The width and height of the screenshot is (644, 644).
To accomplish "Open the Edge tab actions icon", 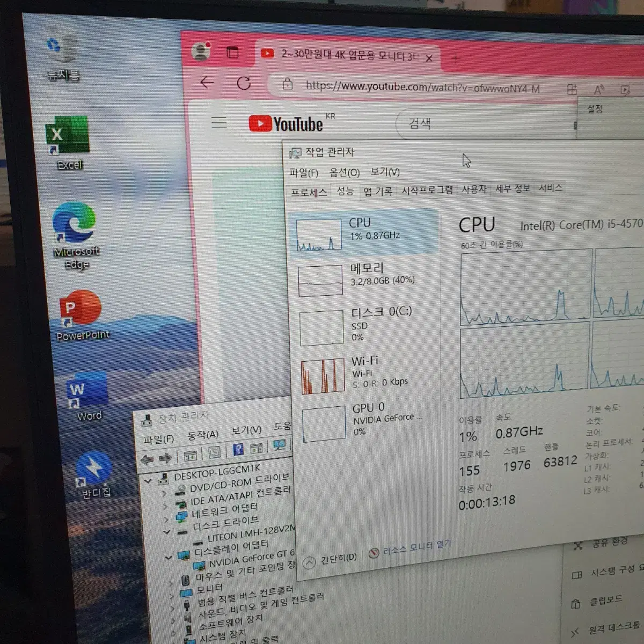I will point(232,52).
